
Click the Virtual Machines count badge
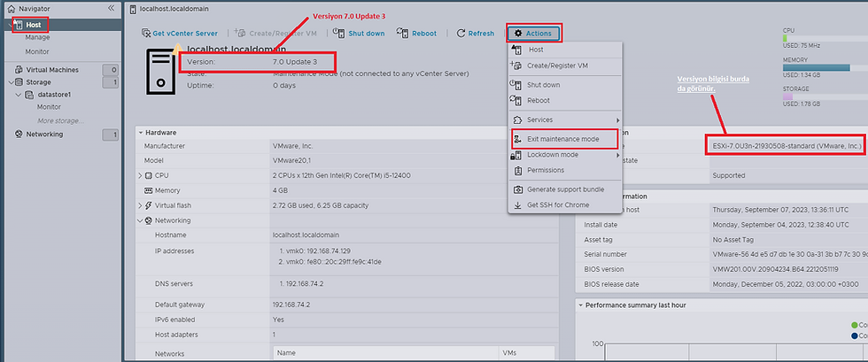click(111, 70)
